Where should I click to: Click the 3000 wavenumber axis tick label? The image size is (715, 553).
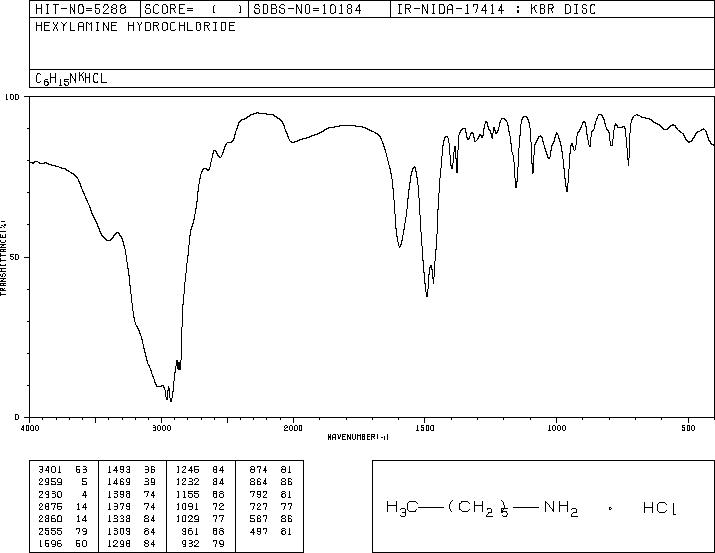(x=161, y=428)
